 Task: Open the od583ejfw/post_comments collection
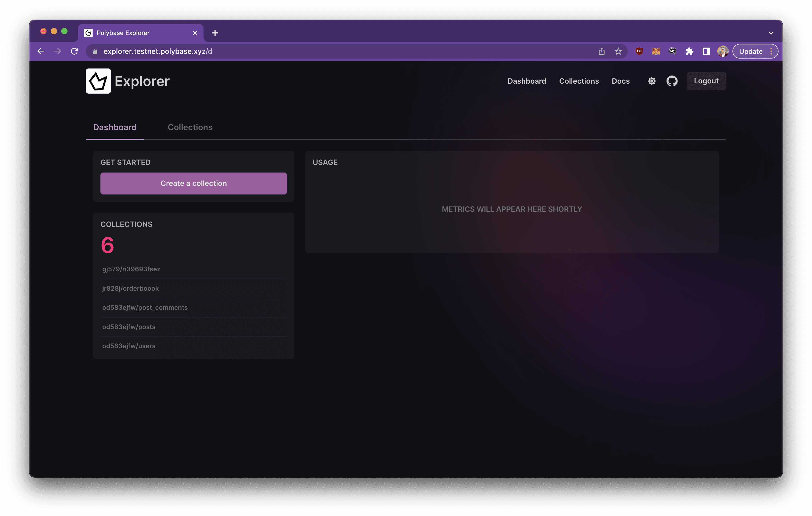tap(145, 307)
